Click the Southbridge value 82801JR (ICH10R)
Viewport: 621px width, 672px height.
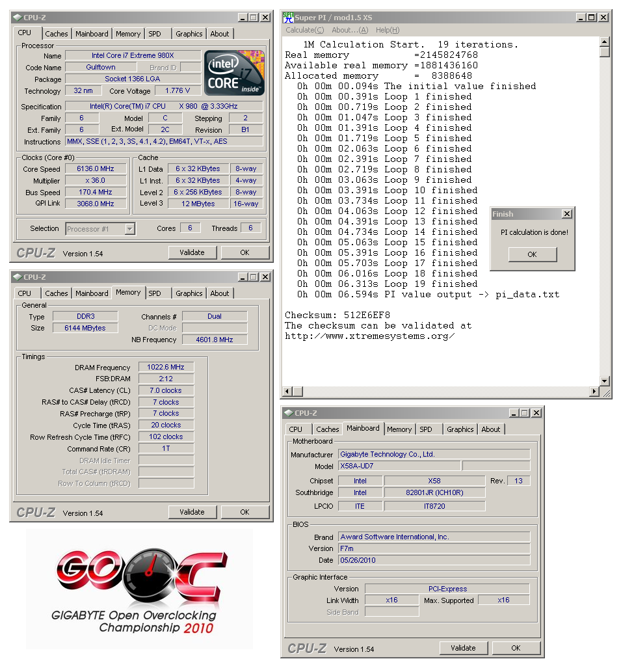point(434,493)
